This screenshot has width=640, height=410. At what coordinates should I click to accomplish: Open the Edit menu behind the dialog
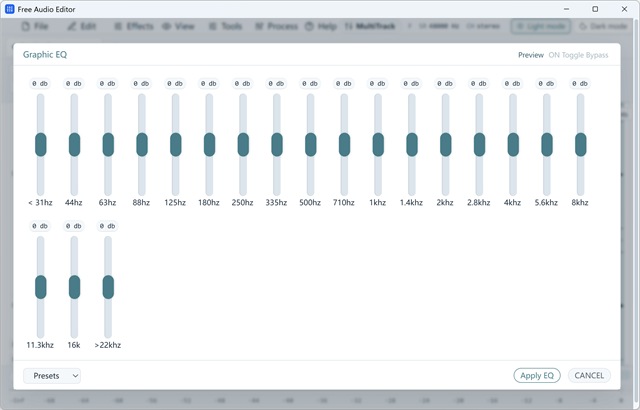click(82, 27)
